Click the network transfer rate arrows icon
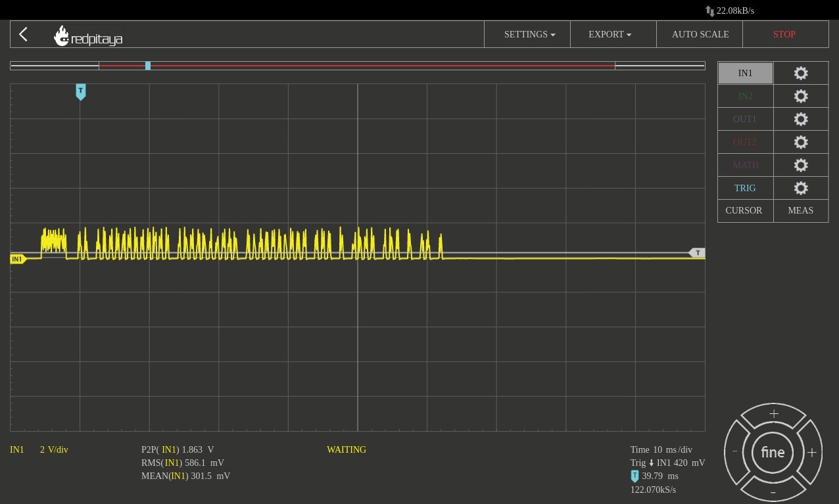 709,11
